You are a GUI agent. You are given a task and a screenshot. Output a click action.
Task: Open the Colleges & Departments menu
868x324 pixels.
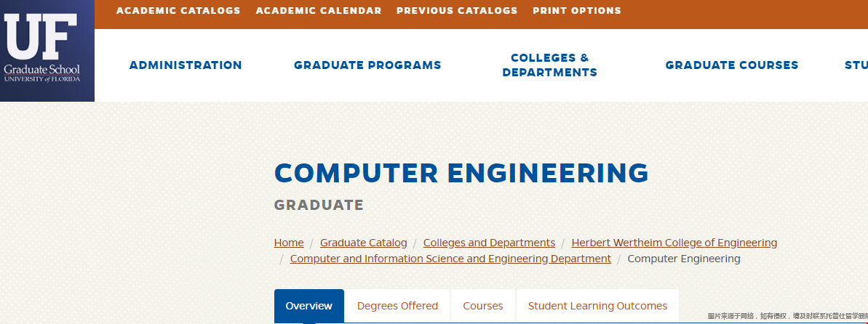[x=550, y=65]
